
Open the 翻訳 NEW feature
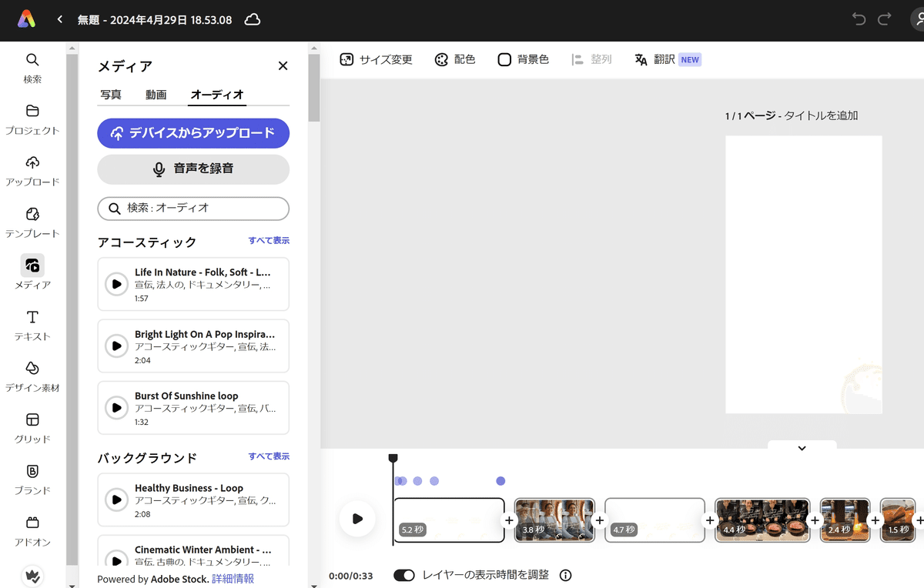[x=667, y=59]
